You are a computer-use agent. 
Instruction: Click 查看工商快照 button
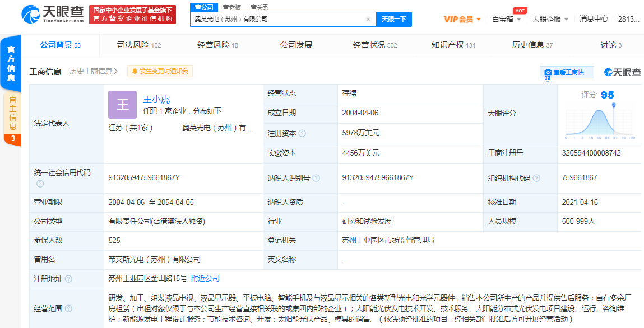[x=567, y=73]
